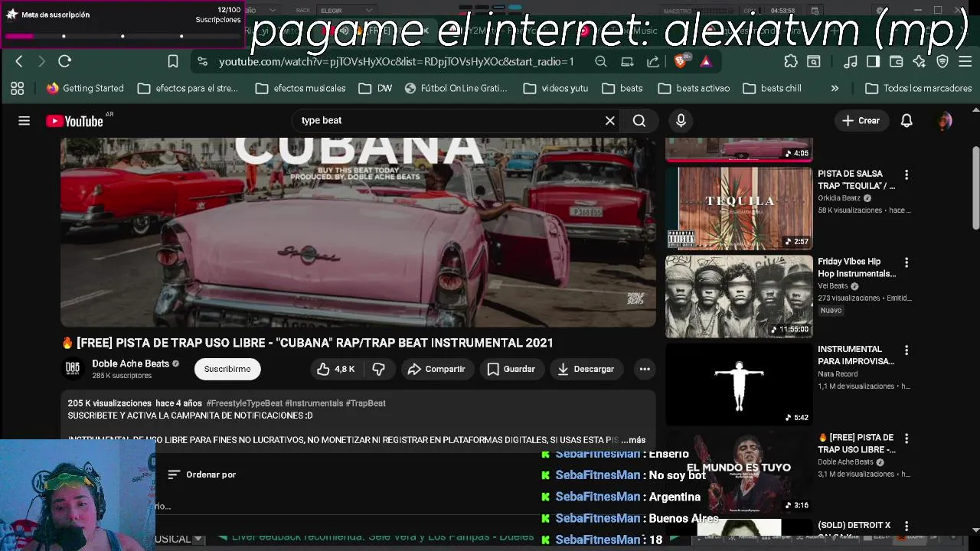This screenshot has width=980, height=551.
Task: Open the browser extensions puzzle icon
Action: (791, 61)
